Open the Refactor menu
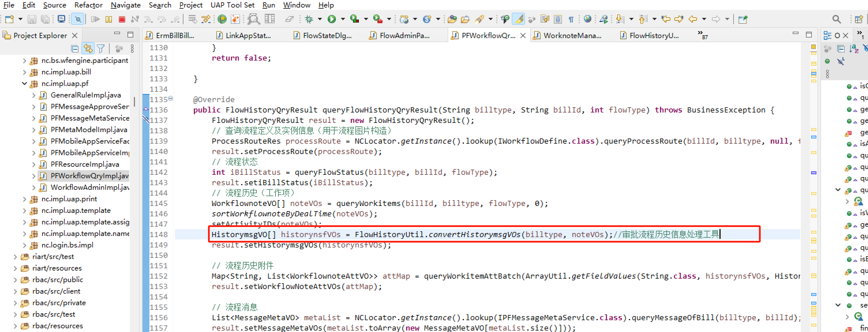This screenshot has height=332, width=868. point(88,5)
